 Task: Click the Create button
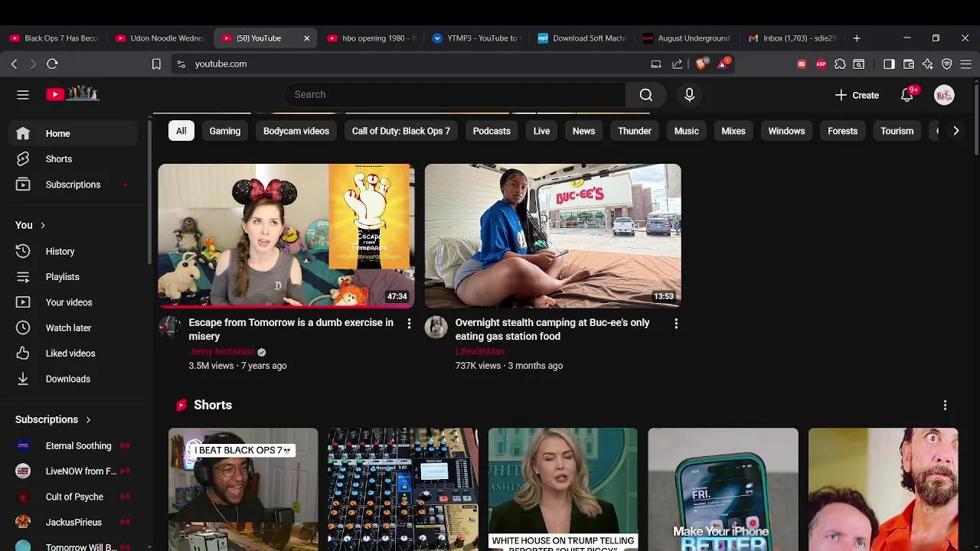coord(857,95)
